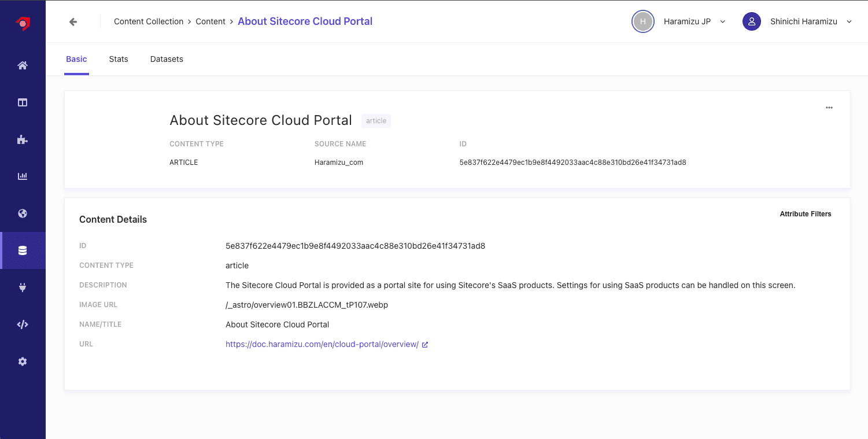
Task: Select the database content collection icon
Action: point(23,250)
